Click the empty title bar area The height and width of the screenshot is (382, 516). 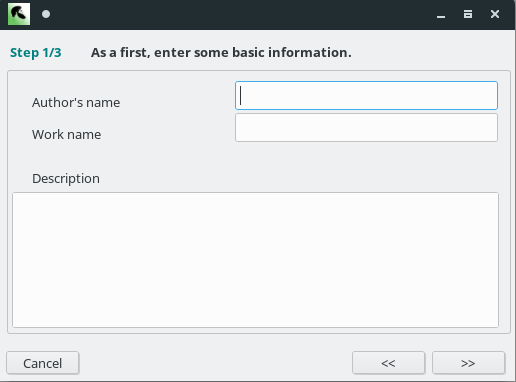(240, 14)
